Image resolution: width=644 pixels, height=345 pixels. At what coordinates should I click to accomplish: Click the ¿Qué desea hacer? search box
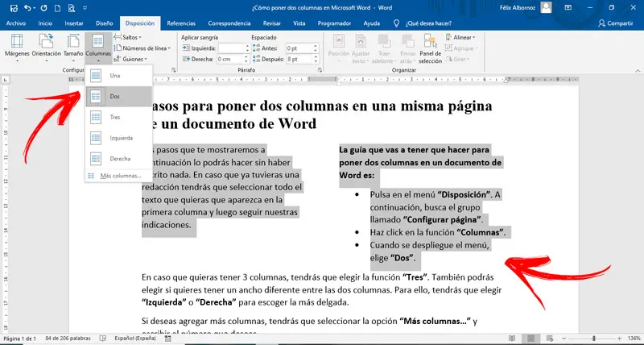423,23
